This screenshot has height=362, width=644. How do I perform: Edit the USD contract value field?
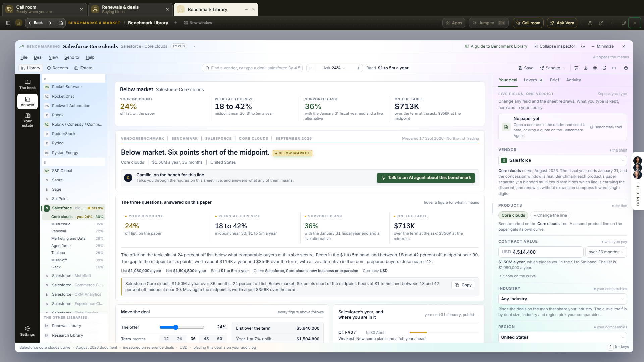point(541,252)
